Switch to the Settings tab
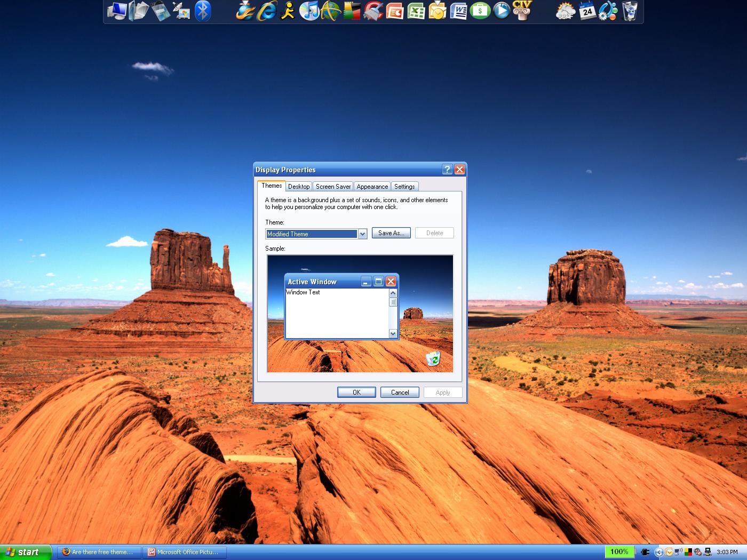 [404, 187]
